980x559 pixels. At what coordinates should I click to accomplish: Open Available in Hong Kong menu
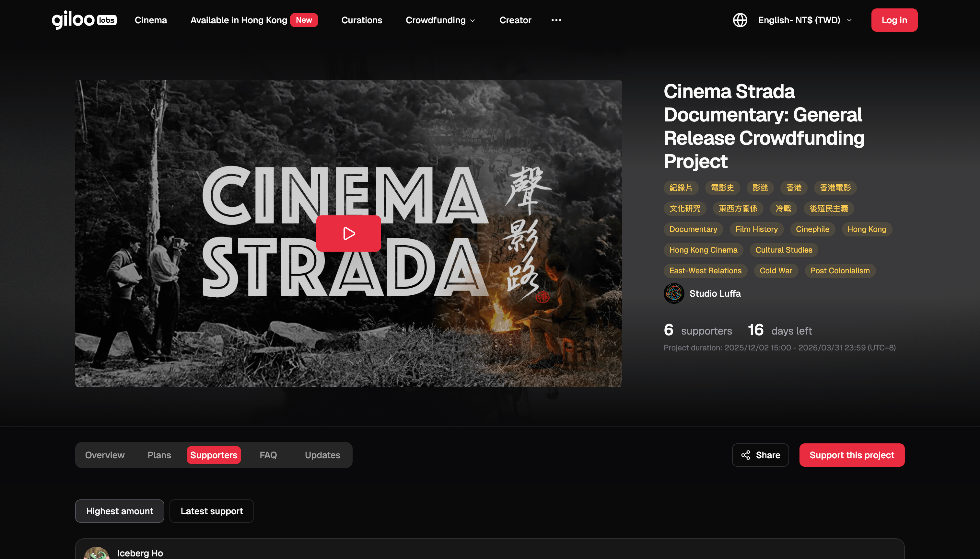pyautogui.click(x=238, y=20)
